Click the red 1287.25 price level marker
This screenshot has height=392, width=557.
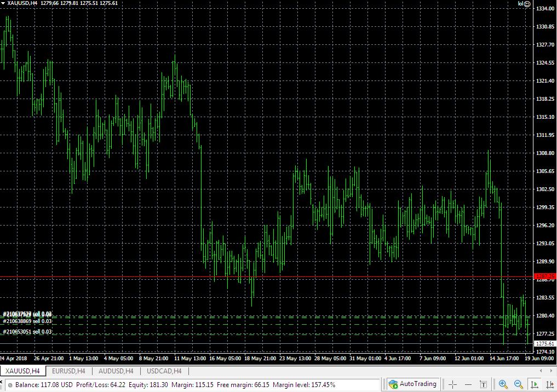pos(545,276)
